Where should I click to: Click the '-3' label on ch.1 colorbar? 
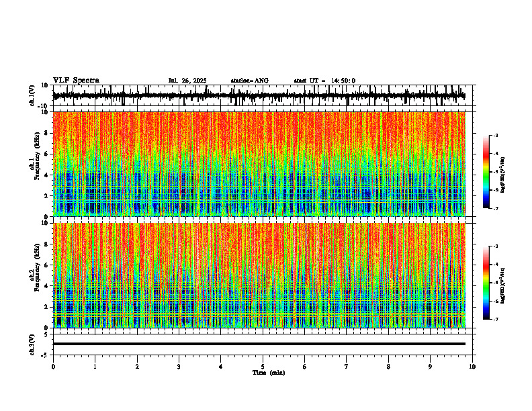(496, 136)
